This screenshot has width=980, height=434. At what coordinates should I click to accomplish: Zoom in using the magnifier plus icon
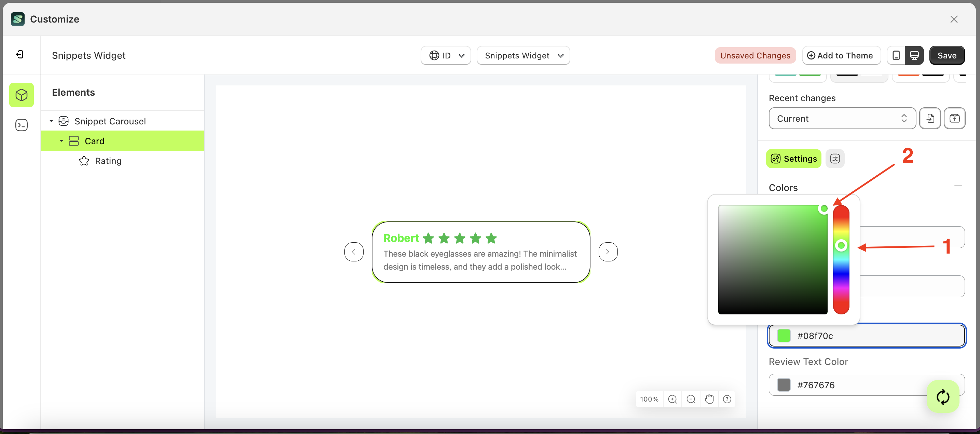[x=672, y=399]
